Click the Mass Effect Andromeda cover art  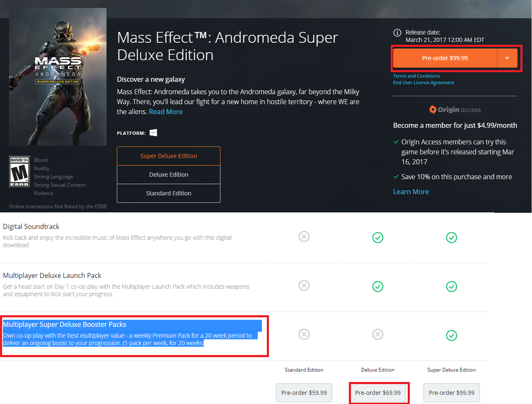[x=58, y=77]
